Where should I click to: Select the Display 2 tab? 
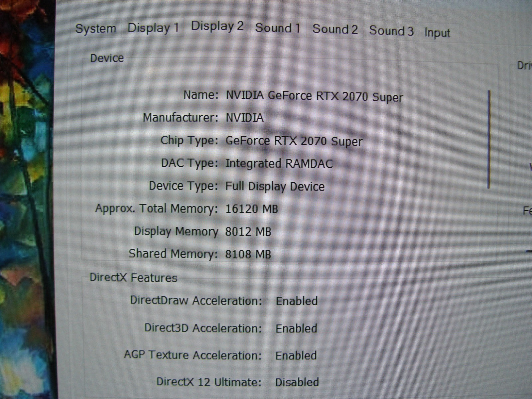217,26
